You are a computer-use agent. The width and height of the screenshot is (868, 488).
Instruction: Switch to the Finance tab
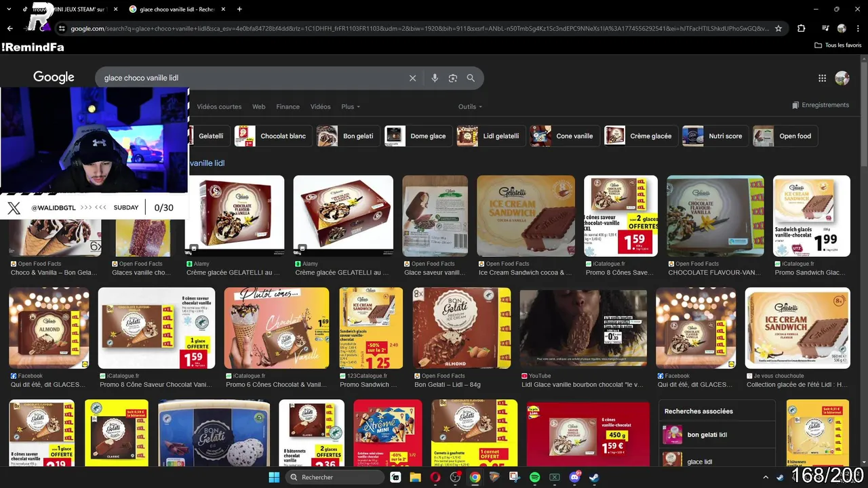(x=288, y=106)
